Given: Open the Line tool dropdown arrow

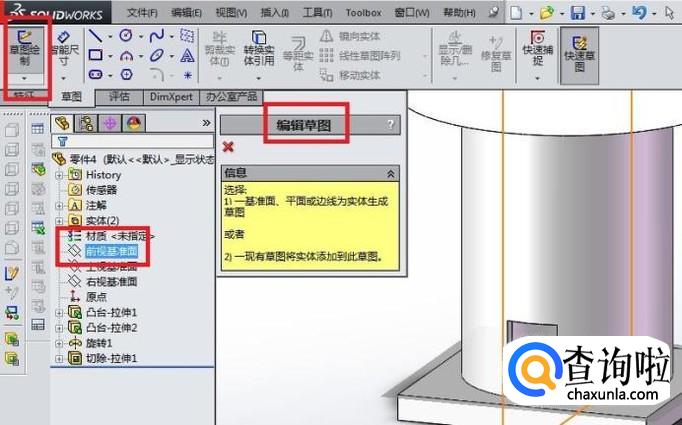Looking at the screenshot, I should [x=110, y=36].
